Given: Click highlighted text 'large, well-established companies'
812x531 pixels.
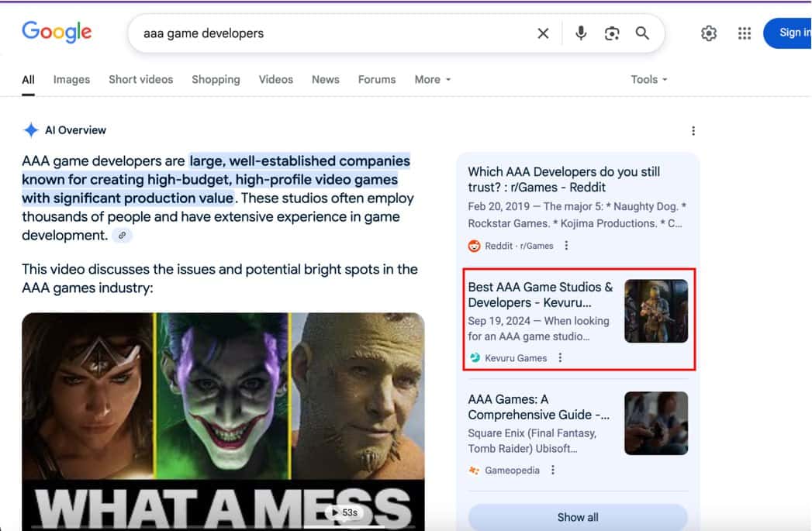Looking at the screenshot, I should click(x=300, y=161).
